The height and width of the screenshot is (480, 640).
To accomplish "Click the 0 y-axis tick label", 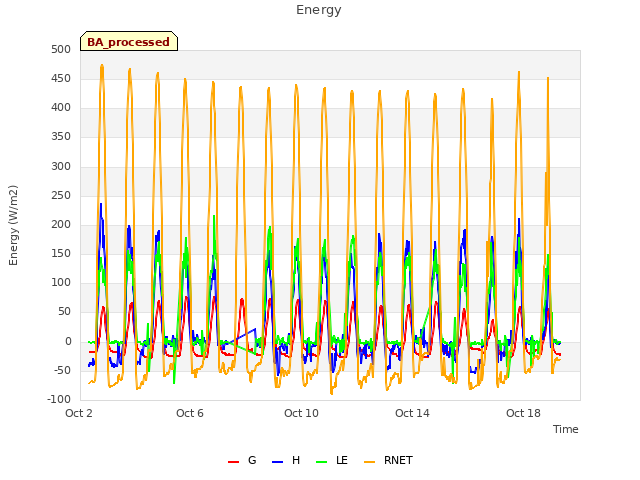I will pyautogui.click(x=68, y=342).
